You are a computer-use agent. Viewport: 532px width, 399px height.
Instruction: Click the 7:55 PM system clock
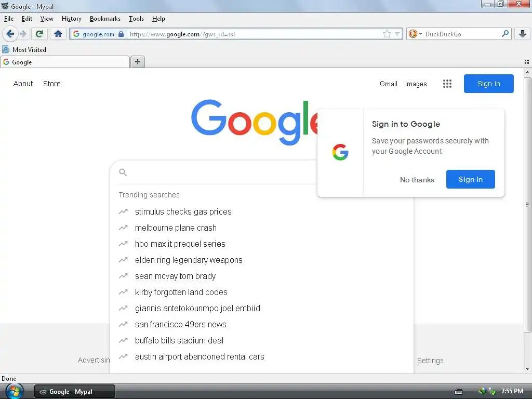click(x=512, y=391)
